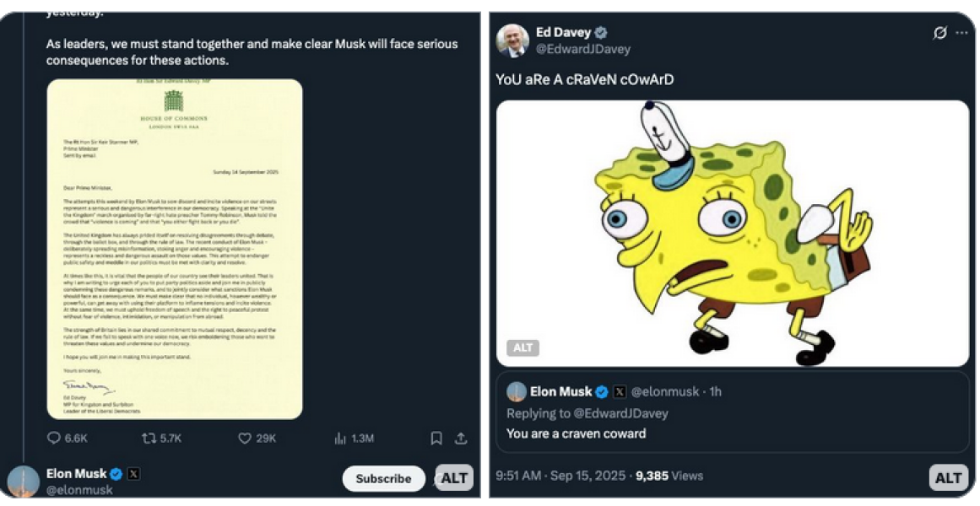This screenshot has width=980, height=506.
Task: Bookmark the letter post
Action: 436,438
